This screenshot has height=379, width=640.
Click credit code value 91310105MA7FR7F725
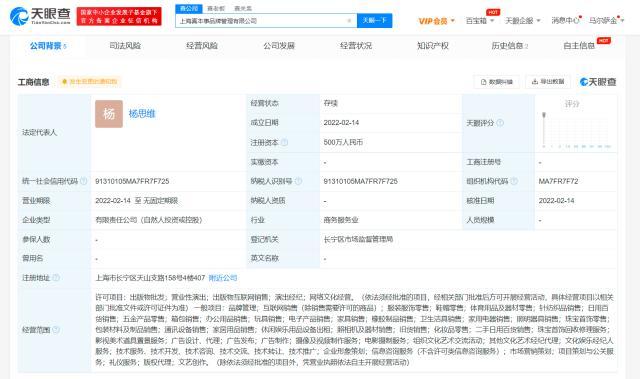[132, 181]
